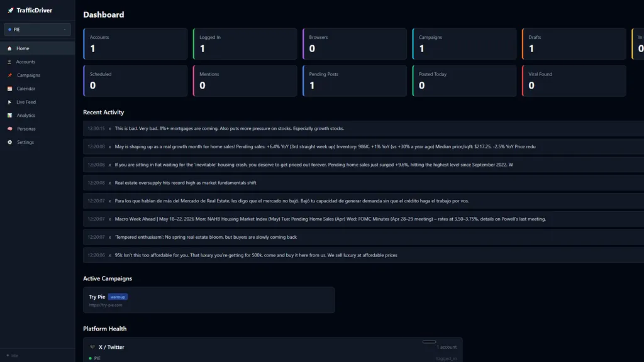Open the Settings page
Screen dimensions: 644x362
(x=37, y=142)
